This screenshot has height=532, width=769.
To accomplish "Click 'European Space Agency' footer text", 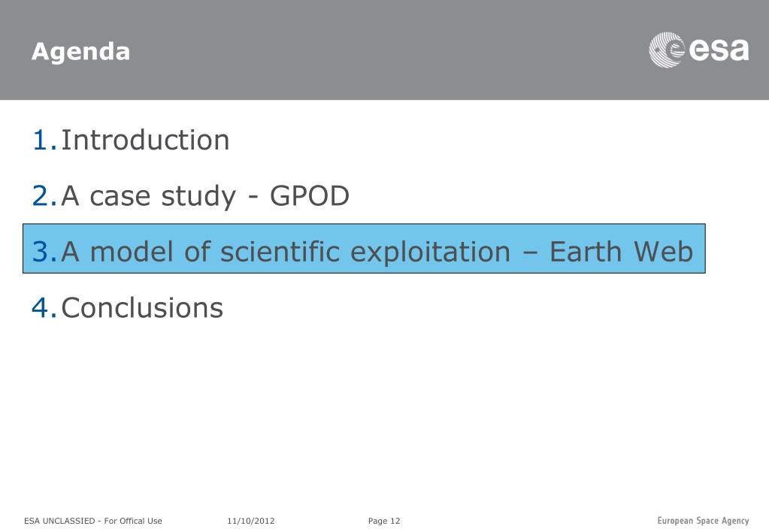I will click(703, 521).
